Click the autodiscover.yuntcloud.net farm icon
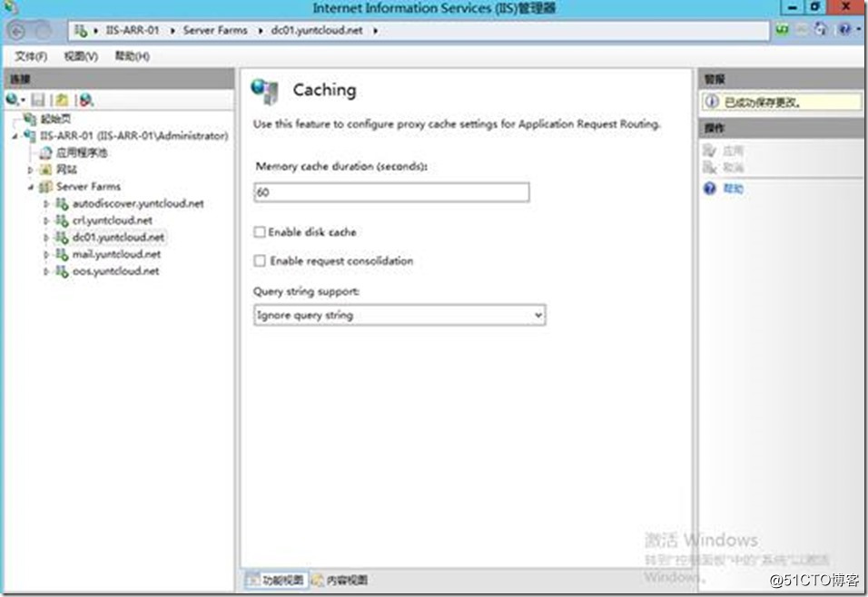 pyautogui.click(x=62, y=204)
